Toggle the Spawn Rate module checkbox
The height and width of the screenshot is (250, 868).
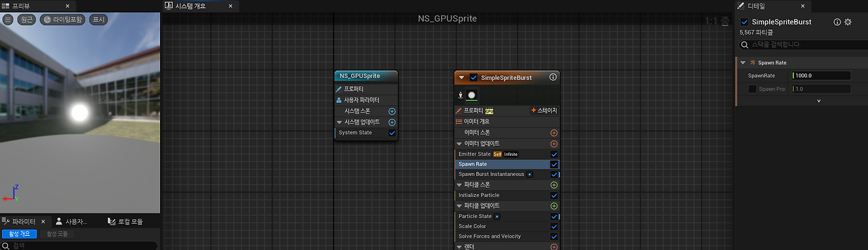coord(554,164)
